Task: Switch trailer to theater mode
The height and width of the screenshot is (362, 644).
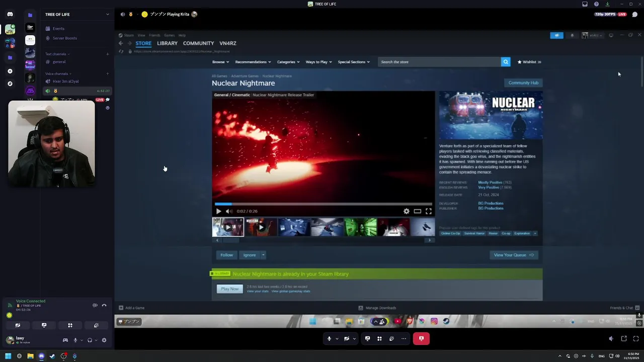Action: coord(418,211)
